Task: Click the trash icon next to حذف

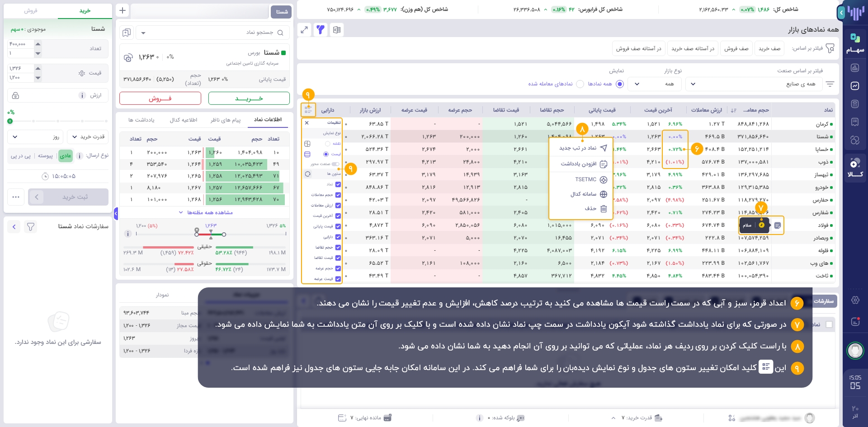Action: (x=603, y=208)
